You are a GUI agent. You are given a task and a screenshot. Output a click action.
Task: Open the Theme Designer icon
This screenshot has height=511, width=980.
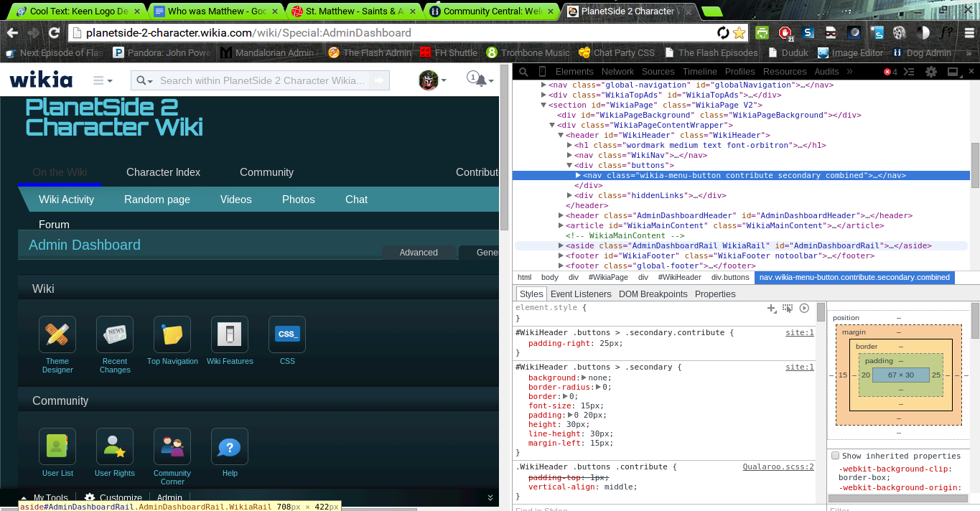(x=57, y=334)
